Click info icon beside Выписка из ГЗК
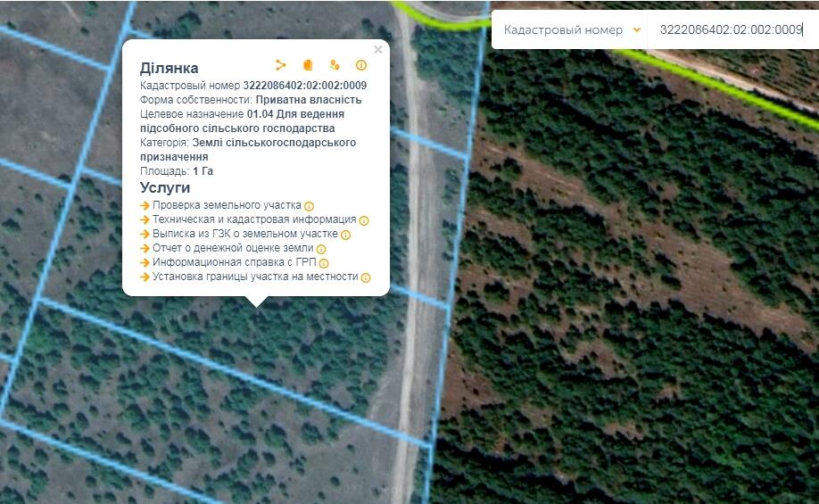Viewport: 819px width, 504px height. tap(346, 235)
